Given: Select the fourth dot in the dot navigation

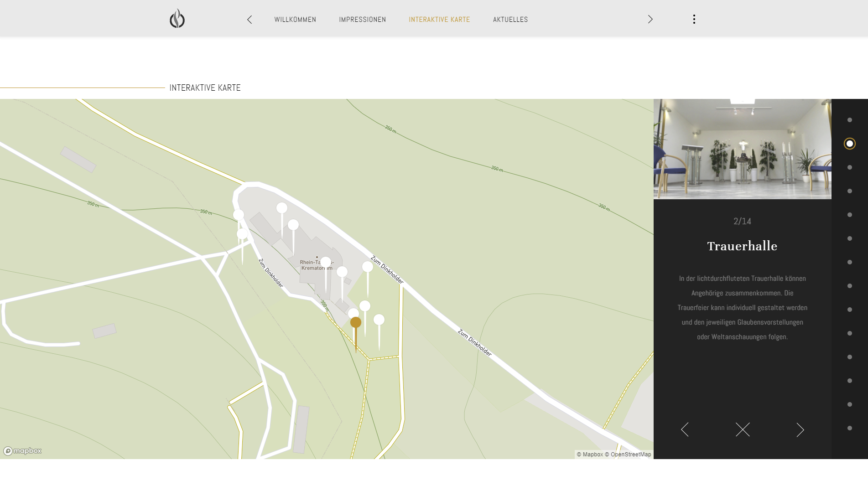Looking at the screenshot, I should [x=849, y=191].
